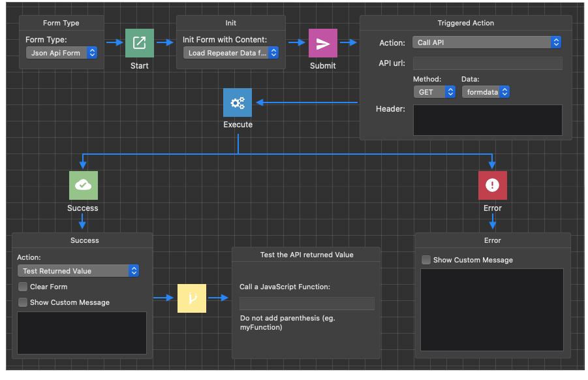Select the yellow branch test icon
The width and height of the screenshot is (588, 380).
[192, 298]
